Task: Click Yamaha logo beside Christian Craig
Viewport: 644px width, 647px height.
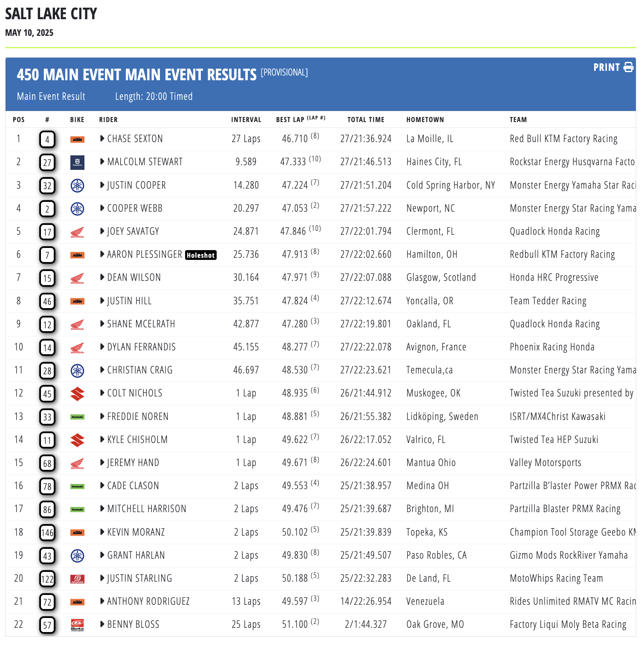Action: tap(77, 371)
